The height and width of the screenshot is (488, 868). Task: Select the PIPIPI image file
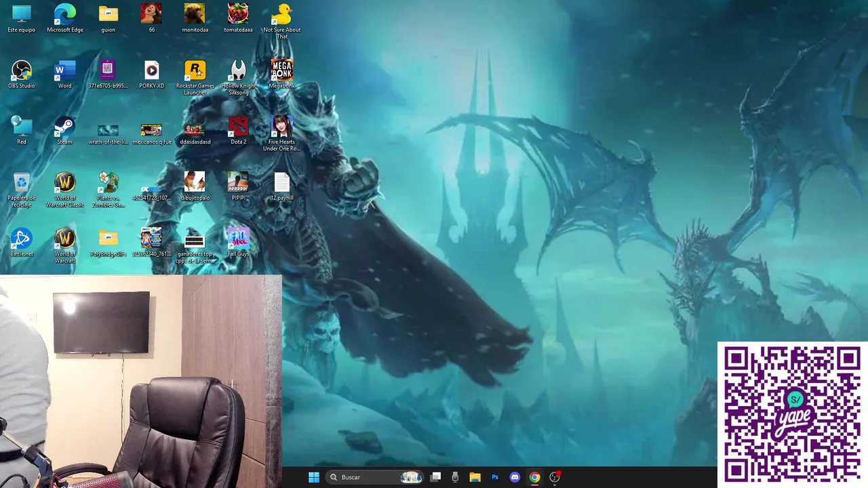pyautogui.click(x=238, y=186)
